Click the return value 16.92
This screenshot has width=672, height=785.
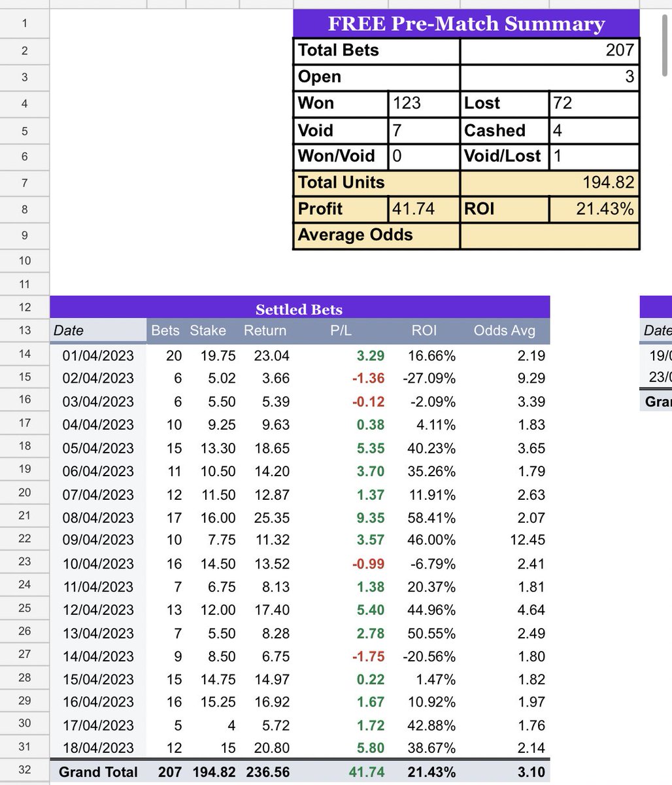click(272, 702)
